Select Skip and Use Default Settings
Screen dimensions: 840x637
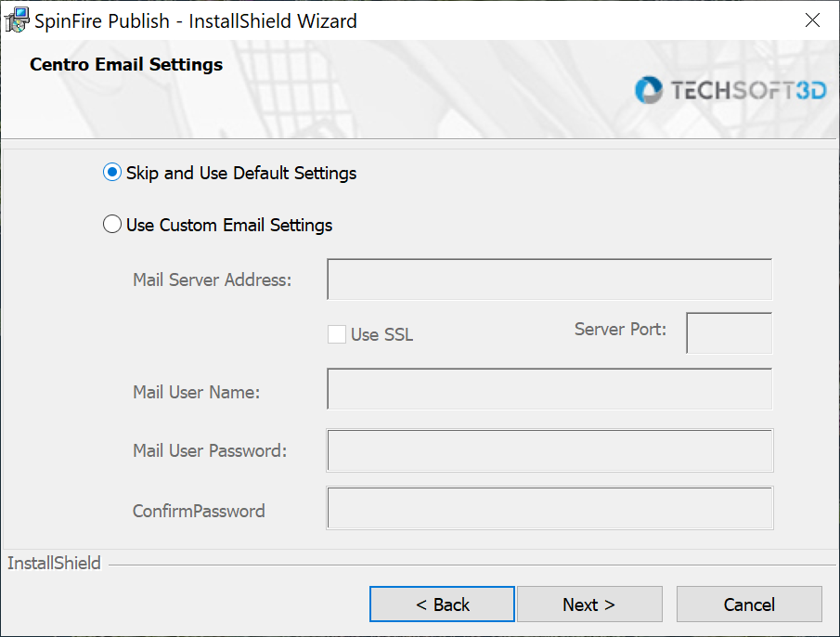(112, 173)
